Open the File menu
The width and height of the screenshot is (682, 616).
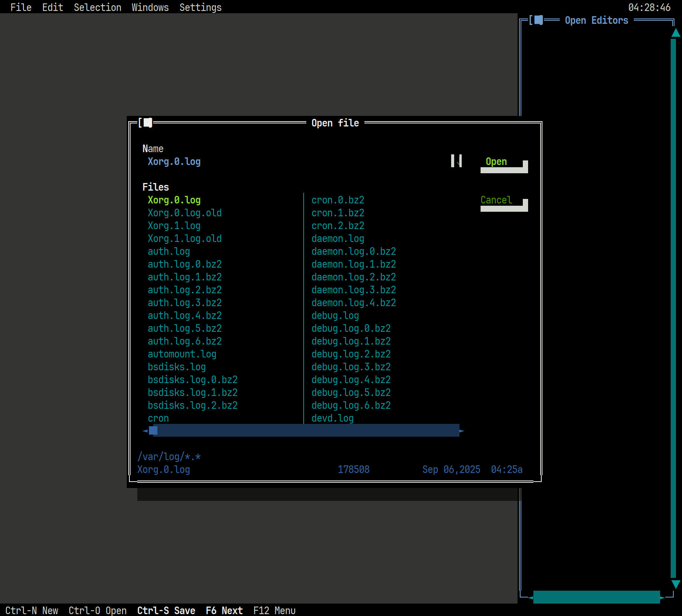21,7
